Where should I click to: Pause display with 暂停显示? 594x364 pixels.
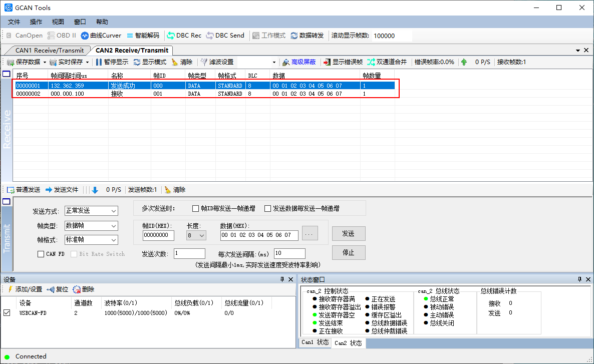click(x=112, y=62)
